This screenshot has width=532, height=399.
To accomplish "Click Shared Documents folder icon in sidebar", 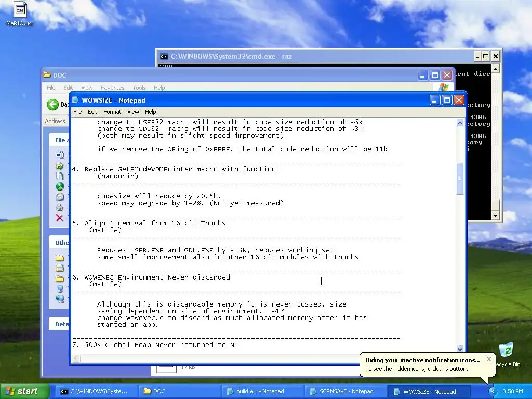I will [60, 278].
